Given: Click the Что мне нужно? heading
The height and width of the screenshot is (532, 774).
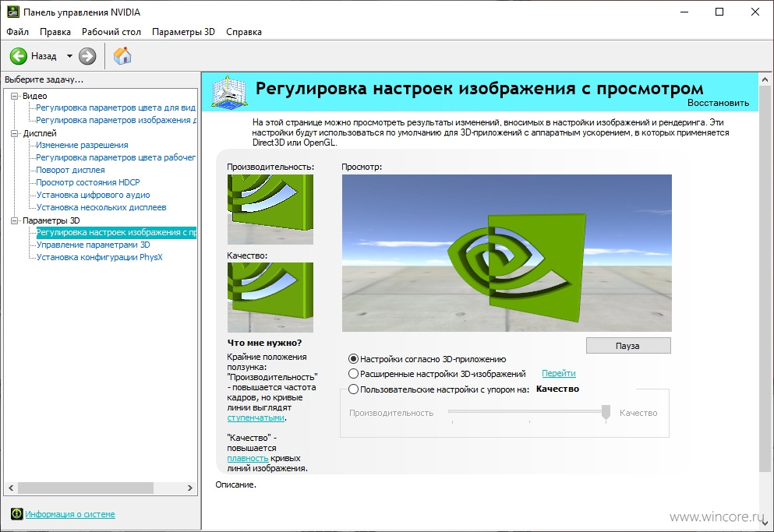Looking at the screenshot, I should (264, 343).
